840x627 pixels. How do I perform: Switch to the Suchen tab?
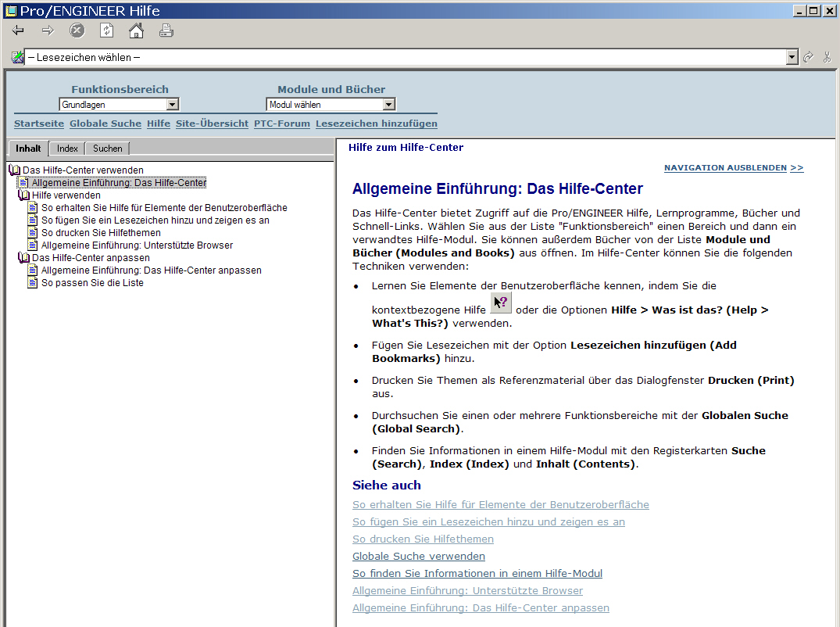pos(108,149)
